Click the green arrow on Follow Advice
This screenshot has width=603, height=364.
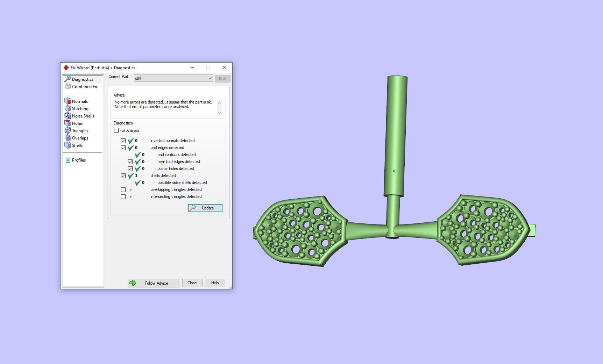[133, 283]
